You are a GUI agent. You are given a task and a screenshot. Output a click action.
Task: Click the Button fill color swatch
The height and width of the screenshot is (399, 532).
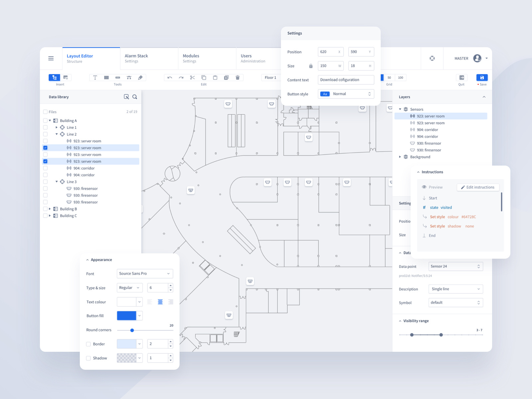click(x=126, y=316)
